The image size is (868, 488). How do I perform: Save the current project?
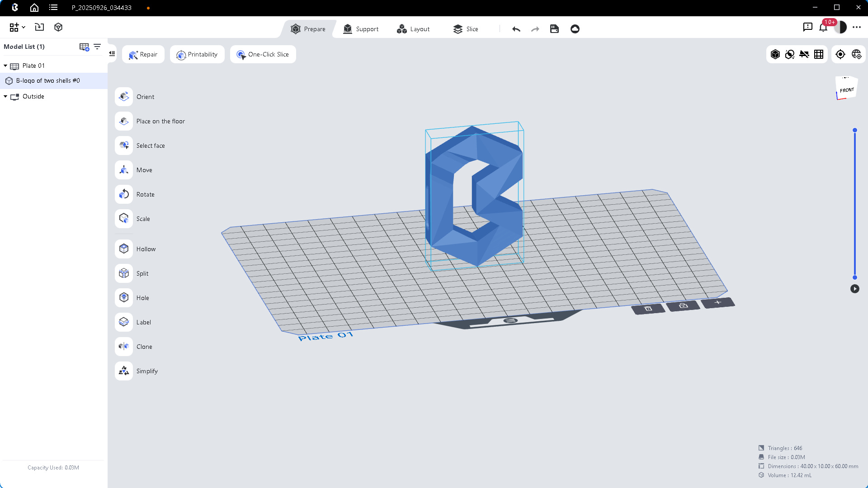coord(554,29)
